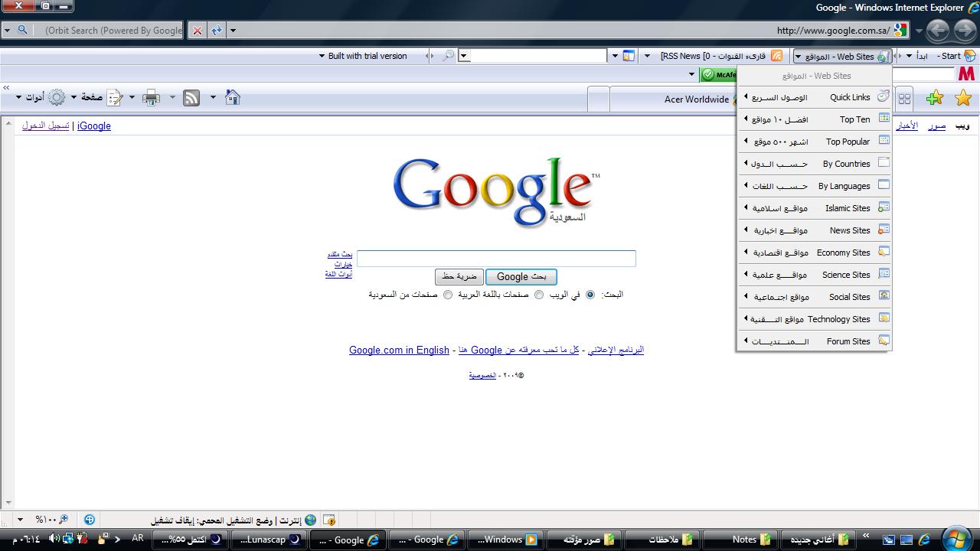
Task: Open Top Ten menu item
Action: 815,119
